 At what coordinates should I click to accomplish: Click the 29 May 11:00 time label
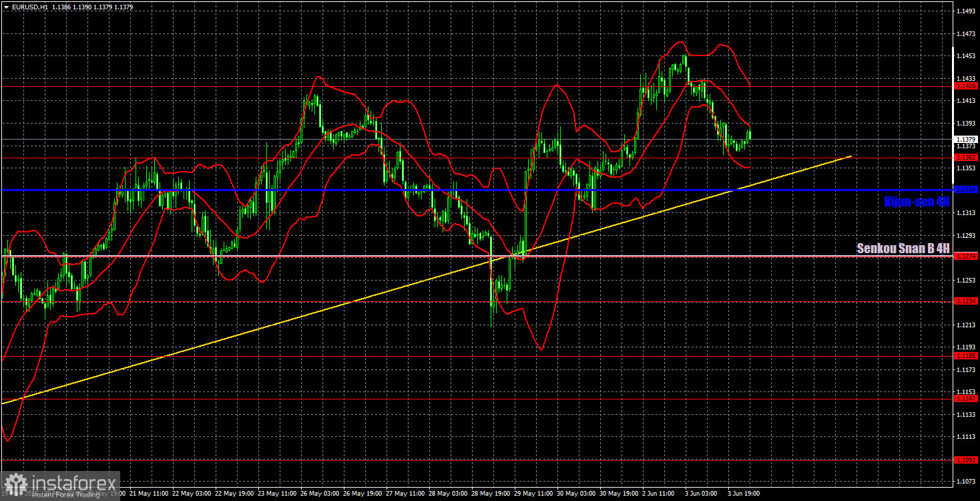(533, 494)
